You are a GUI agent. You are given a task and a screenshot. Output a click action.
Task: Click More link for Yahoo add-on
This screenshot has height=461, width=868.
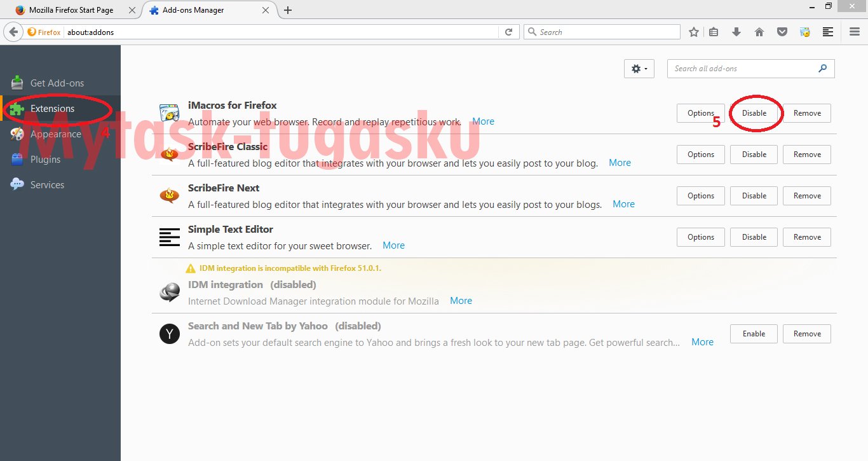(702, 342)
